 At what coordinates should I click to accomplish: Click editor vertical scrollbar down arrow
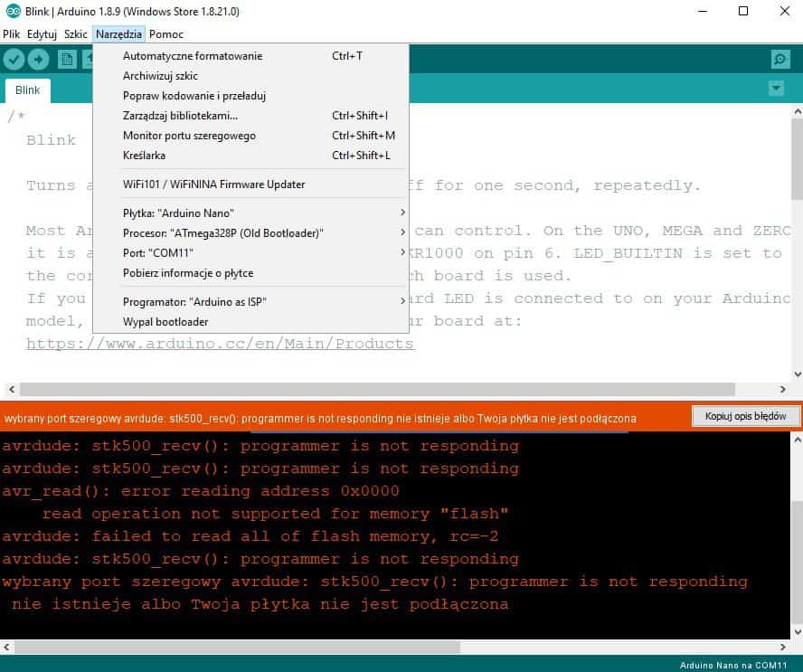797,374
